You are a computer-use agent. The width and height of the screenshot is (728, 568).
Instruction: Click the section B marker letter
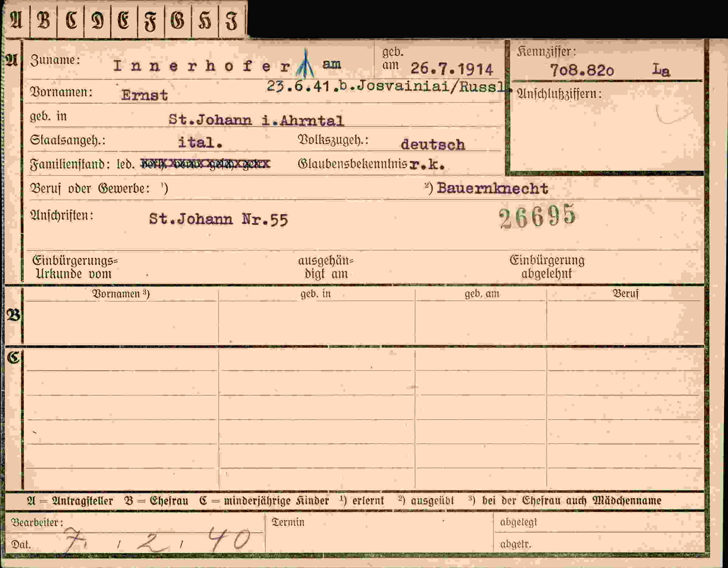click(x=13, y=315)
